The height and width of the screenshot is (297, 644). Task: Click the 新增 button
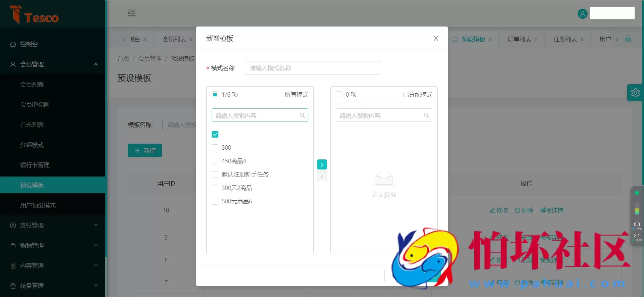(x=145, y=150)
